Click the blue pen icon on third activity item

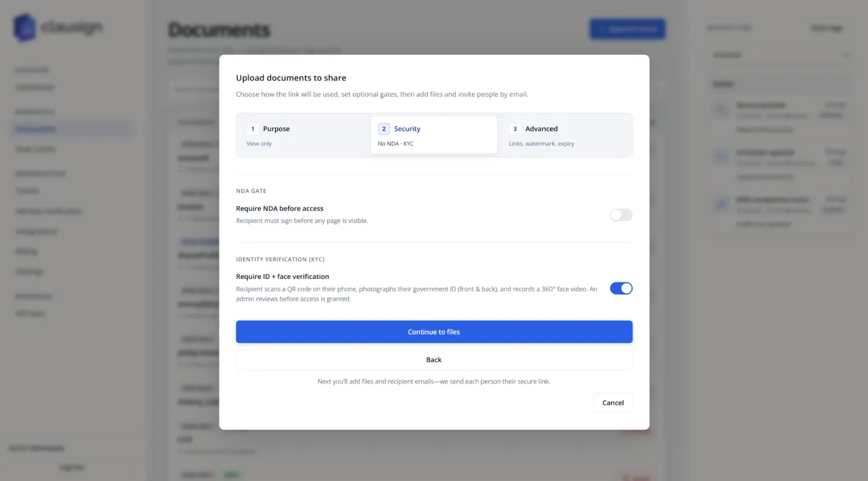(x=721, y=204)
